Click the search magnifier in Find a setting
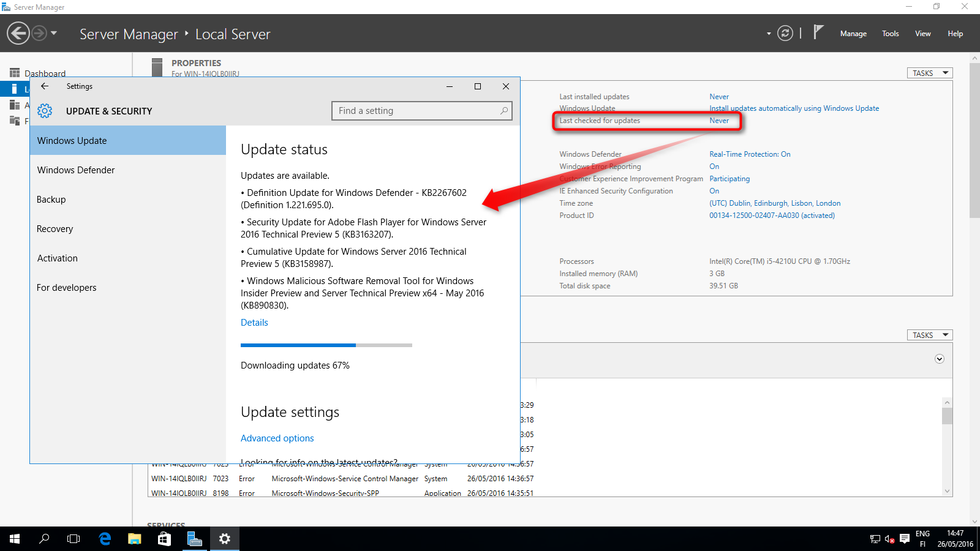This screenshot has height=551, width=980. click(503, 111)
